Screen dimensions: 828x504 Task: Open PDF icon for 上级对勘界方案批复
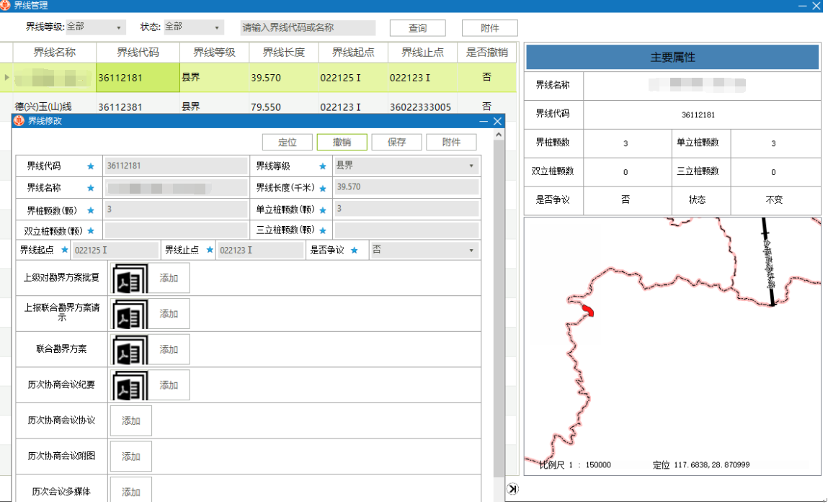(x=129, y=278)
